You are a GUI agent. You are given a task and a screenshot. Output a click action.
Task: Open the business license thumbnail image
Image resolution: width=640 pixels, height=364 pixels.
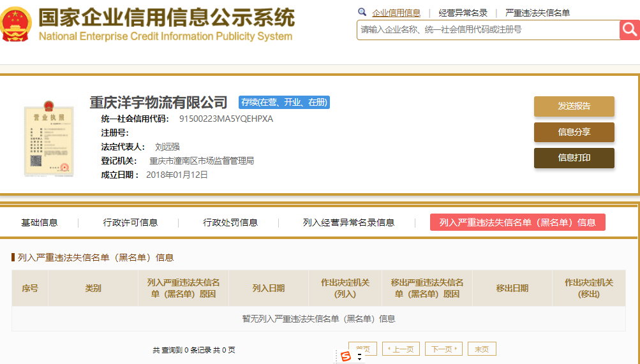[48, 138]
